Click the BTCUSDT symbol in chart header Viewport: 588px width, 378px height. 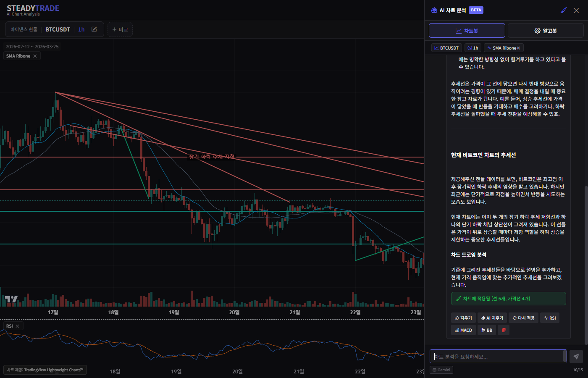pyautogui.click(x=58, y=29)
